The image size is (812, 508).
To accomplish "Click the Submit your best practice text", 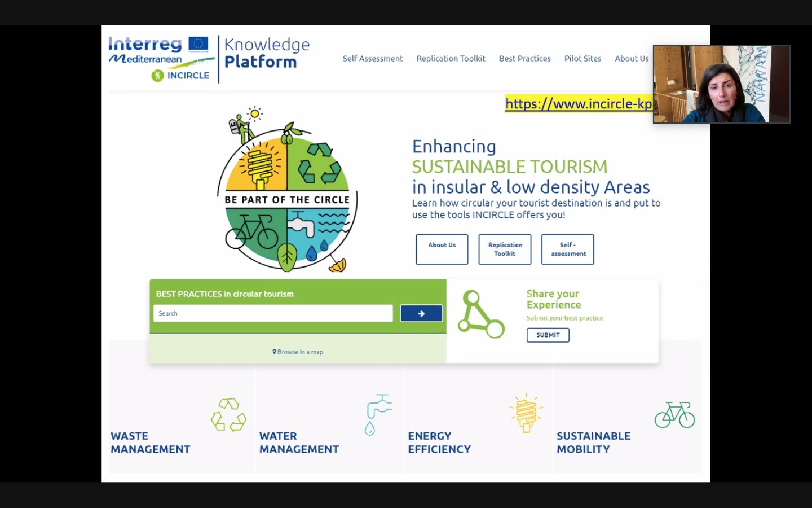I will 564,318.
